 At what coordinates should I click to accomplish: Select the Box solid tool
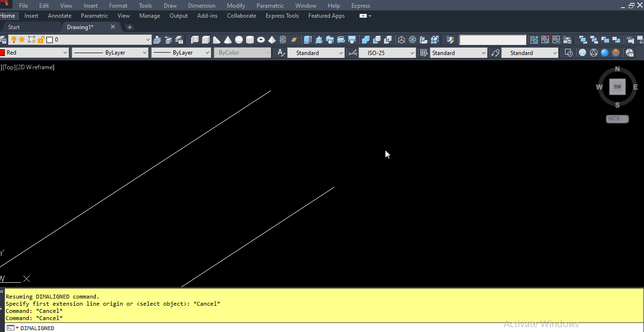206,40
